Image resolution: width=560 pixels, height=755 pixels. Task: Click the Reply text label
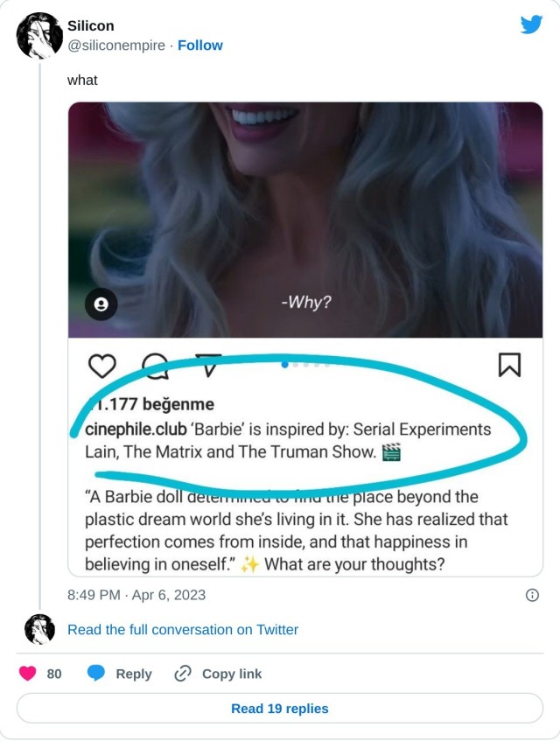pos(134,674)
